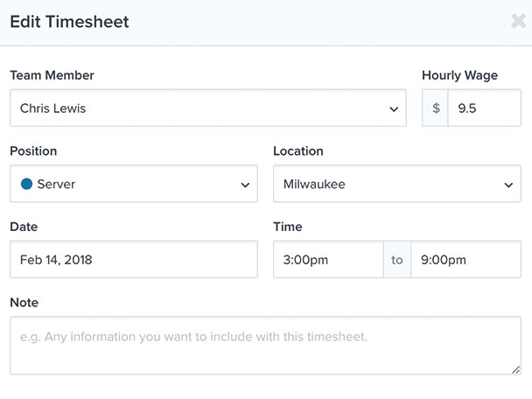532x399 pixels.
Task: Click the Time label above time fields
Action: point(288,227)
